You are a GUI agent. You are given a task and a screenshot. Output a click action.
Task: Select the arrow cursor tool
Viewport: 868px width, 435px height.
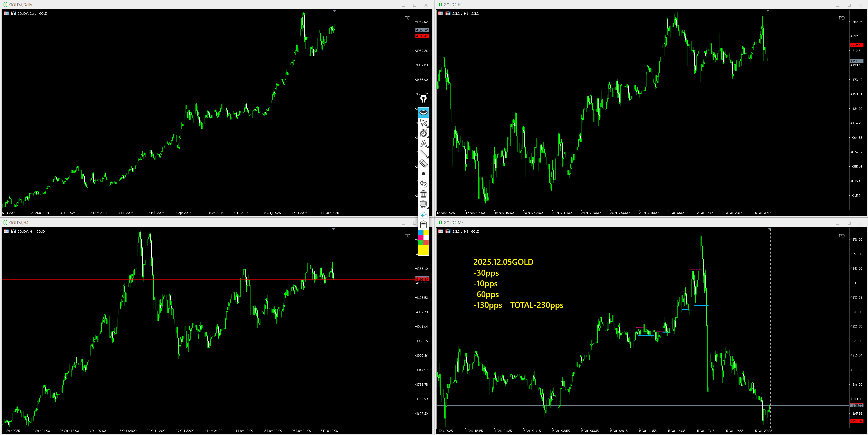423,123
